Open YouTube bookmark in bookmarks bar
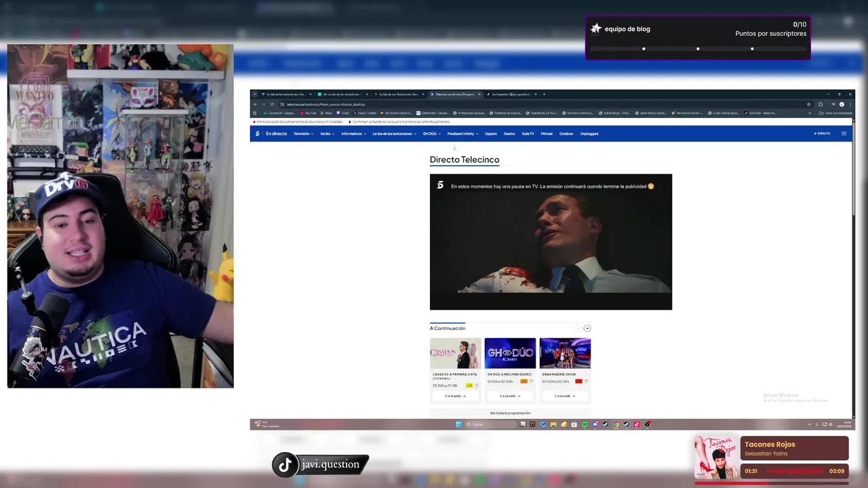Screen dimensions: 868x488 pos(309,113)
